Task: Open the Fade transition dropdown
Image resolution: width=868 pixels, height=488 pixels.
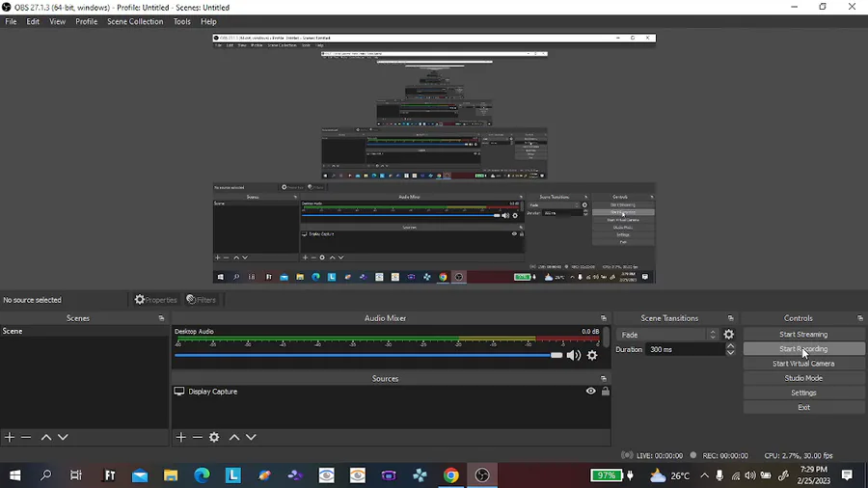Action: [x=667, y=335]
